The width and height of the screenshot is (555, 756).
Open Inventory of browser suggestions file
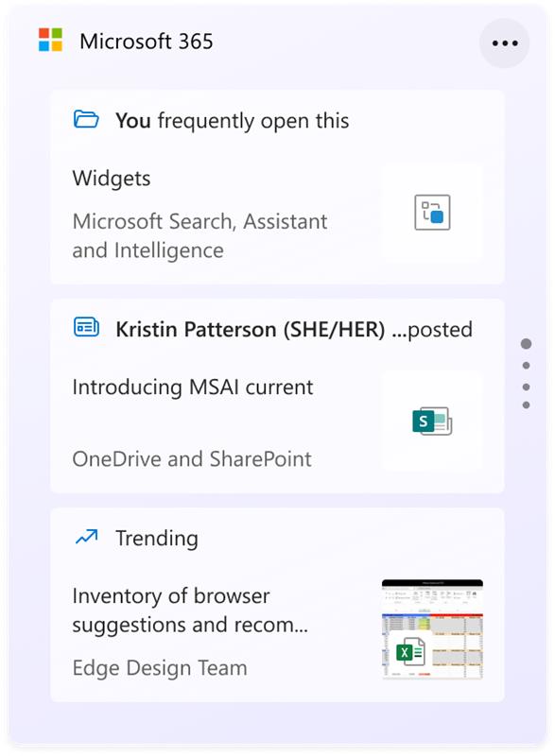click(x=190, y=610)
